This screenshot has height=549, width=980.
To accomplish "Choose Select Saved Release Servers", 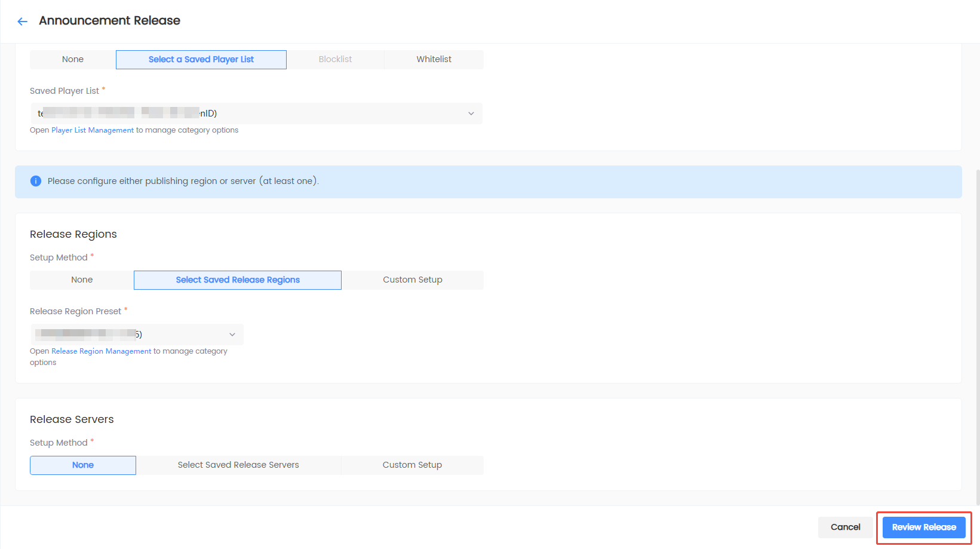I will click(238, 465).
